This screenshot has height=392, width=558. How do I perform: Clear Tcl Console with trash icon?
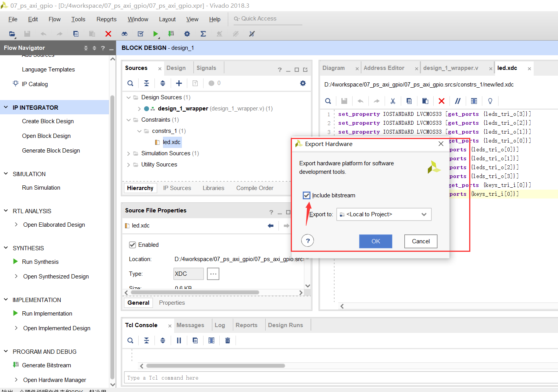point(227,340)
